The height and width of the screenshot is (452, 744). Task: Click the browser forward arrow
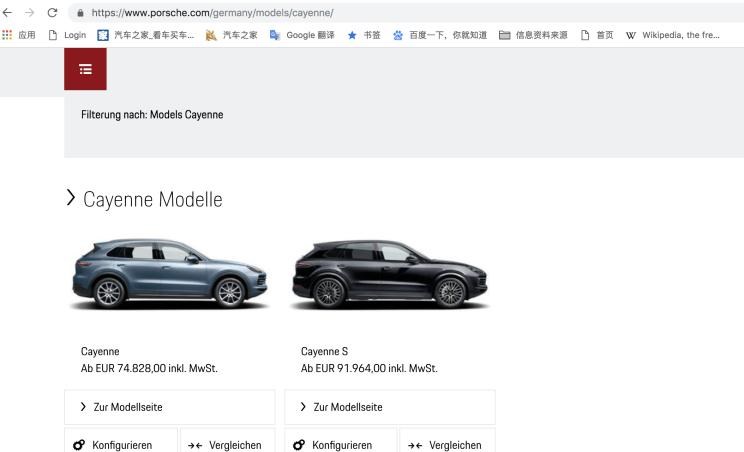(29, 13)
